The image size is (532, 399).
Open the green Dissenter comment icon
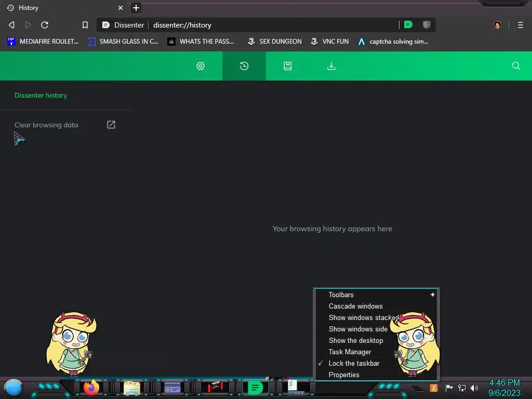point(408,24)
